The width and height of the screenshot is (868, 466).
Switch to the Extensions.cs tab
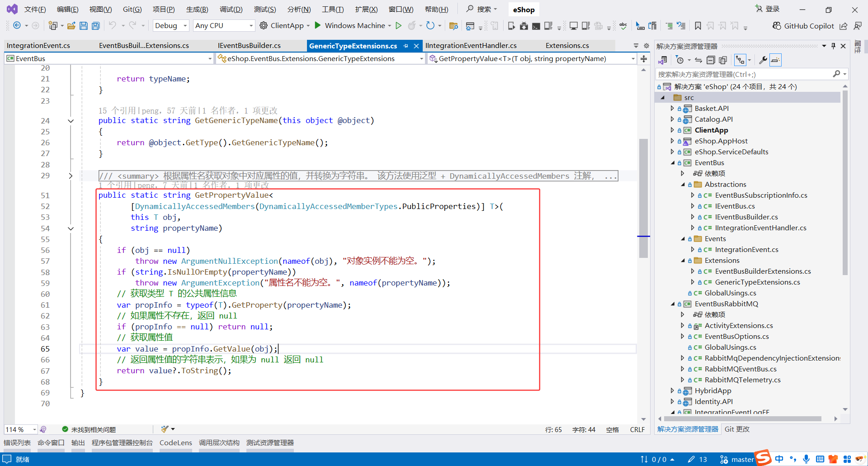(x=567, y=45)
